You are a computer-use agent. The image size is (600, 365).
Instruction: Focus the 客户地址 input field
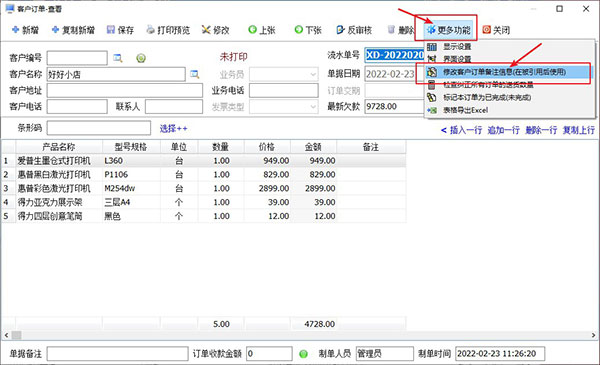coord(125,91)
